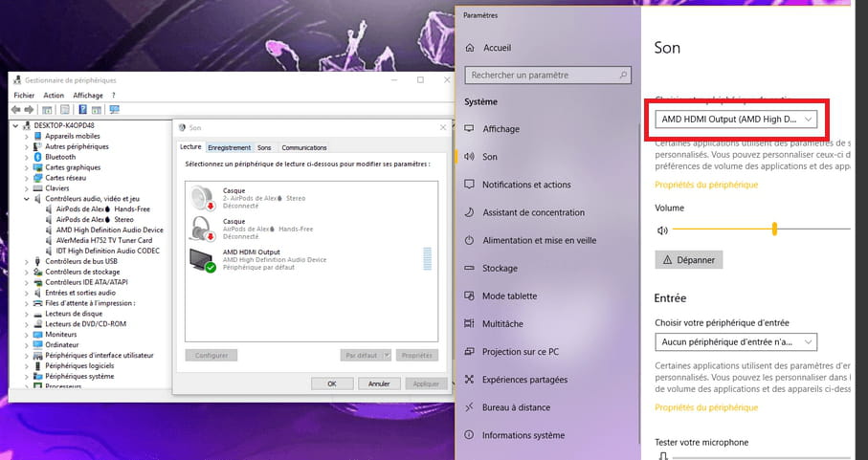
Task: Click the Propriétés button in Son dialog
Action: click(417, 356)
